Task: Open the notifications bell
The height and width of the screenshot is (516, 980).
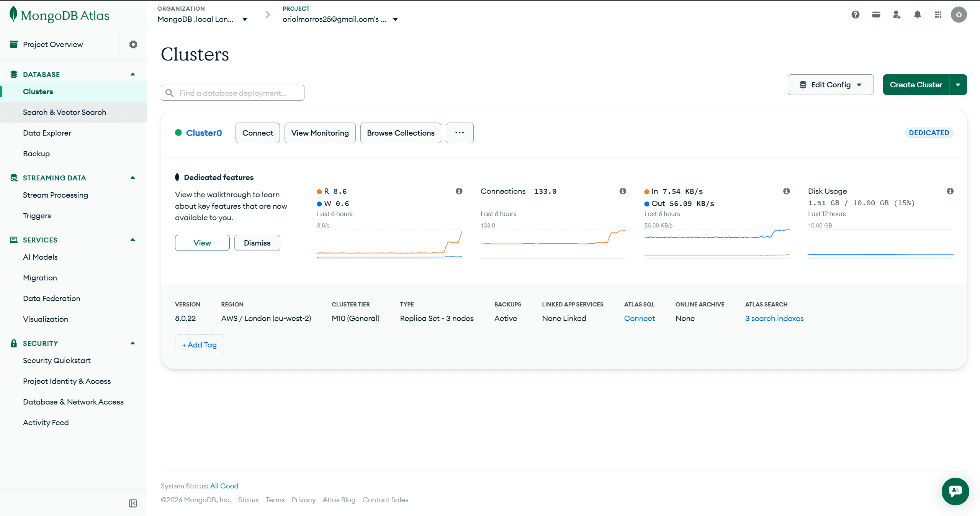Action: [917, 15]
